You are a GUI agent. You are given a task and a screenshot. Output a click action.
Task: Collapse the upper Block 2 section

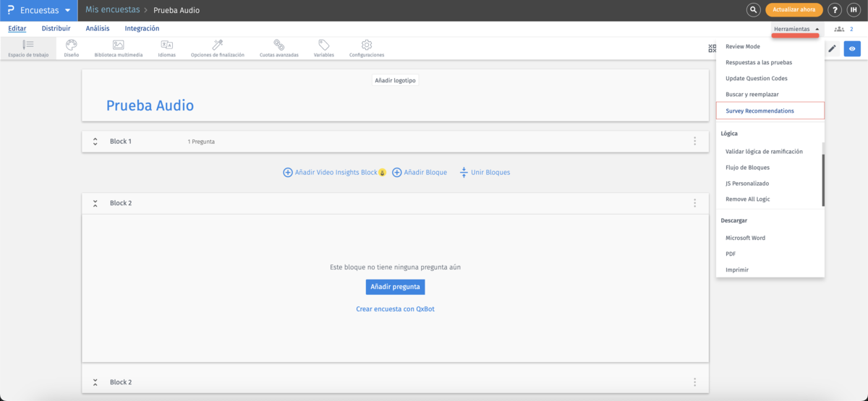click(x=95, y=203)
